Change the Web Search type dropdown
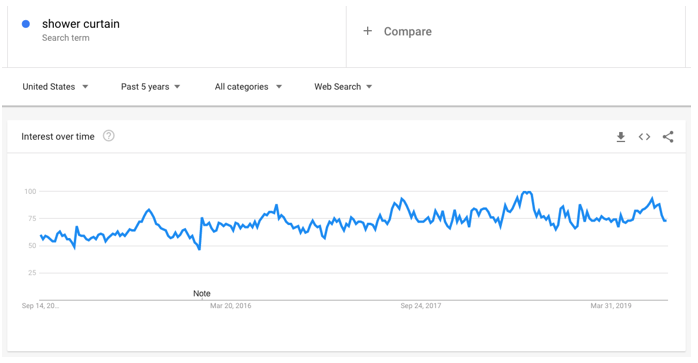 [343, 87]
